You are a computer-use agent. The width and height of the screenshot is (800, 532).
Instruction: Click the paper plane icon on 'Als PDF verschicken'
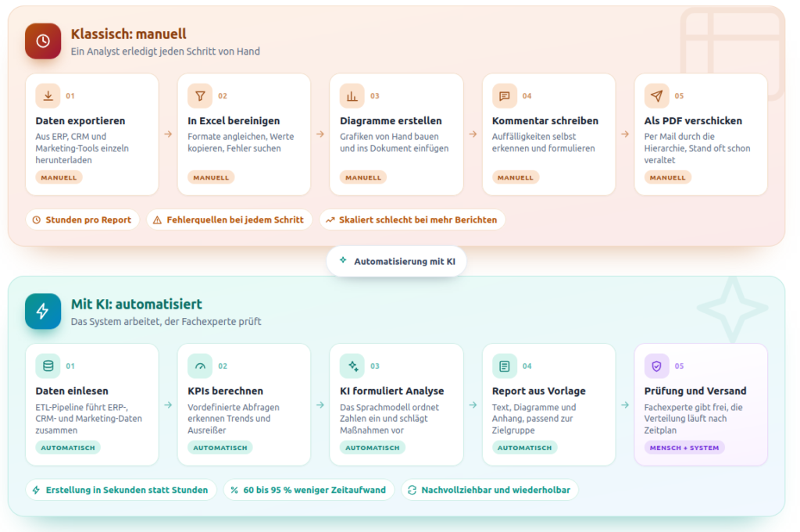coord(656,96)
